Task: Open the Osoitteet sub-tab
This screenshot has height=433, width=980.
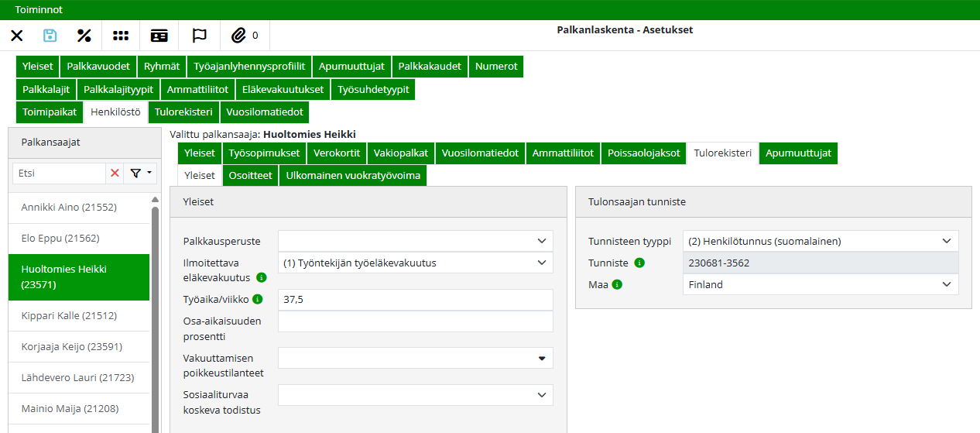Action: tap(251, 175)
